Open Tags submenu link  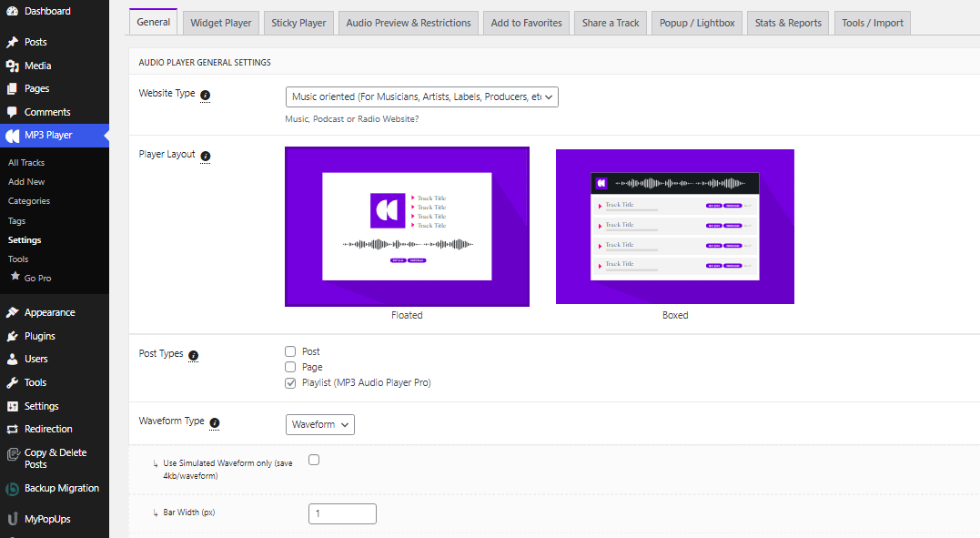click(17, 221)
